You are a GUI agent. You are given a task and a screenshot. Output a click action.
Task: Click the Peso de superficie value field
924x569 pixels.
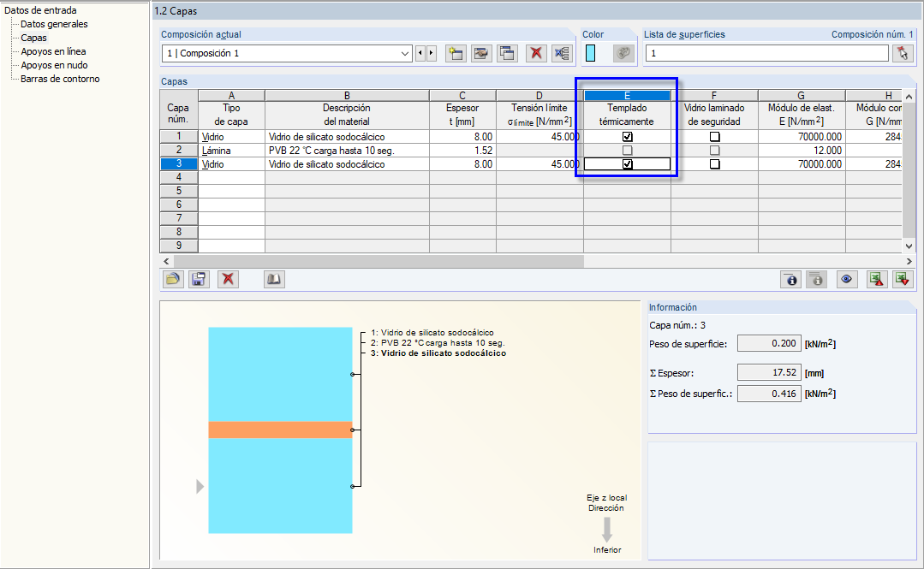point(769,343)
